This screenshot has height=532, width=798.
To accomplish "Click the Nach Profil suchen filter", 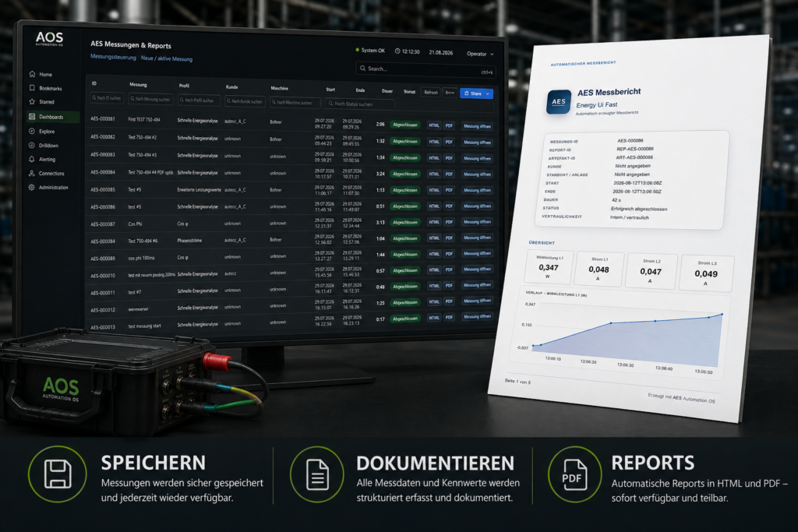I will pos(199,100).
